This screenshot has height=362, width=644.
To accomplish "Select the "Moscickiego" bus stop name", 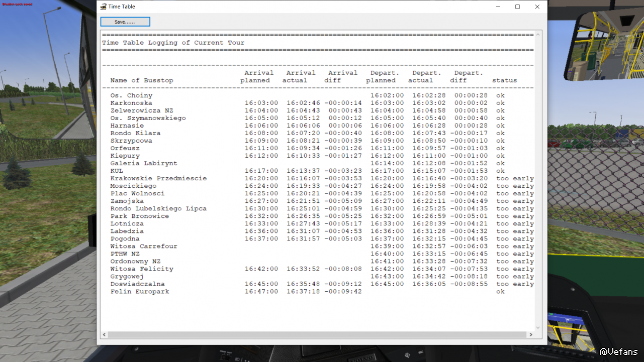I will 133,186.
